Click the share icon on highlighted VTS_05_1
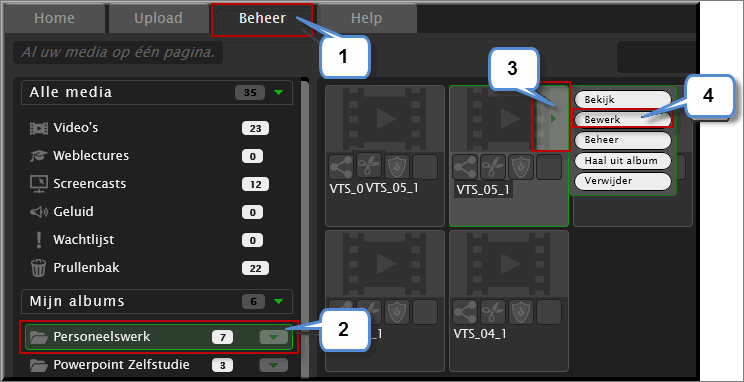 pyautogui.click(x=465, y=167)
